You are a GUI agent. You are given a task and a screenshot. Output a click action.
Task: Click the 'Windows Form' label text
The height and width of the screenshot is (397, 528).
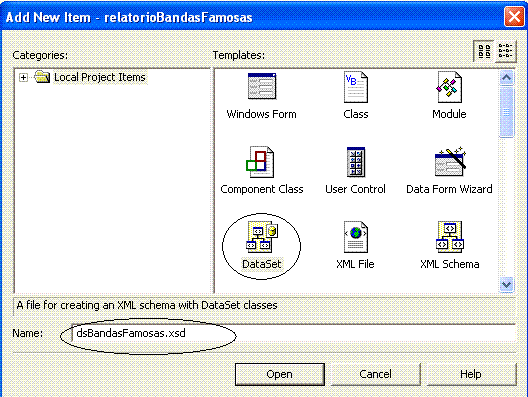click(261, 114)
